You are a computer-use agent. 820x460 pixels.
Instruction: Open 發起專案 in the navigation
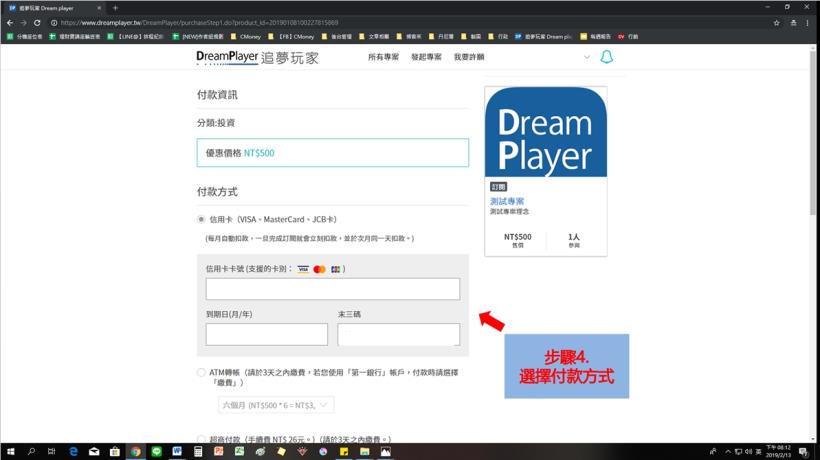[426, 57]
